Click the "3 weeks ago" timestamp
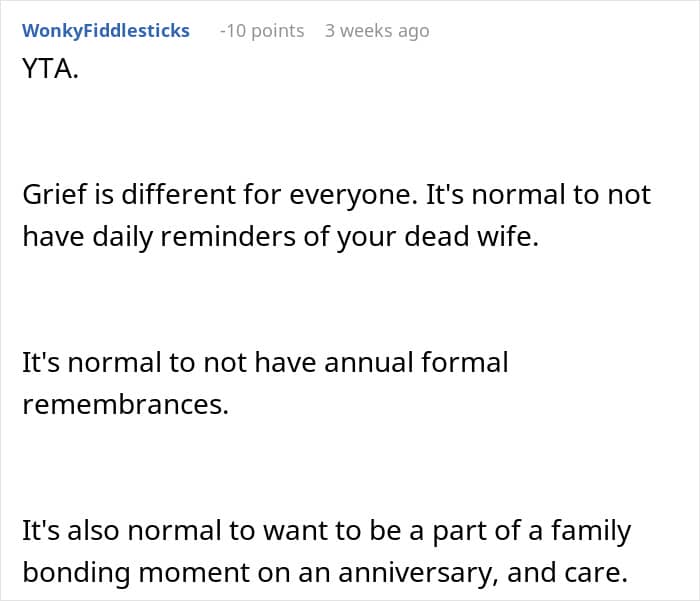This screenshot has height=601, width=700. pos(377,31)
